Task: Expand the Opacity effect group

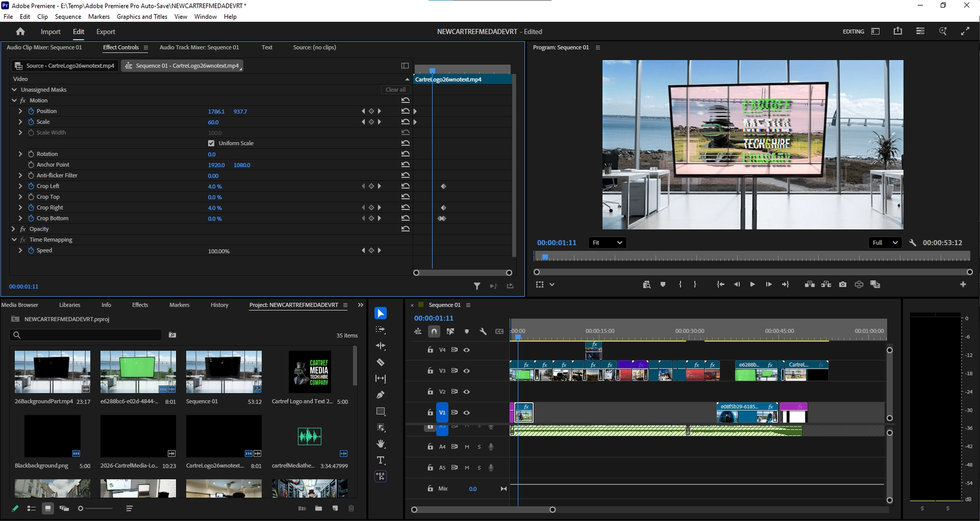Action: (x=14, y=229)
